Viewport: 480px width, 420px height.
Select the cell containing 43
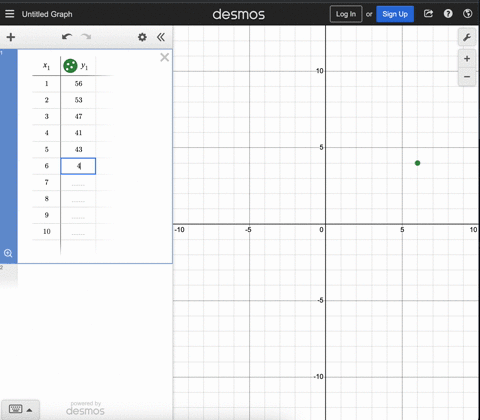78,149
